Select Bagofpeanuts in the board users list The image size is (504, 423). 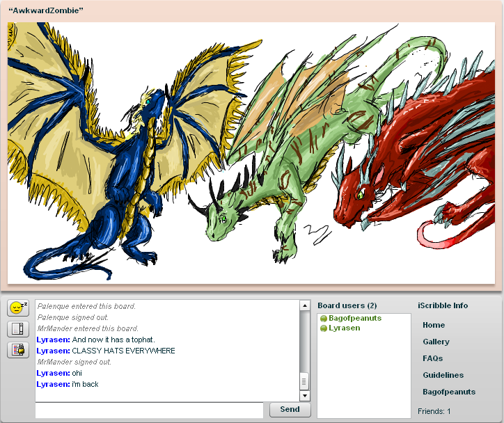click(x=354, y=319)
